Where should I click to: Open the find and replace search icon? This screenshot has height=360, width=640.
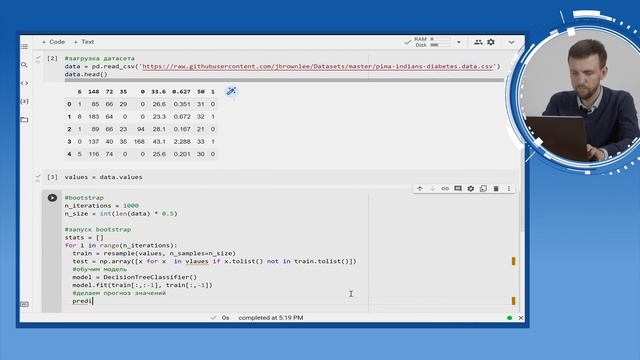pos(24,65)
